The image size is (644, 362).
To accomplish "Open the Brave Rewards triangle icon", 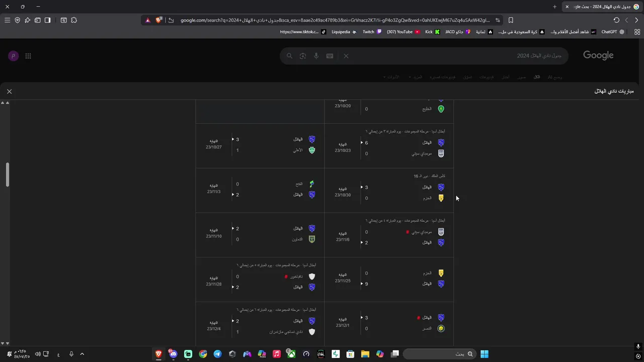I will [147, 20].
